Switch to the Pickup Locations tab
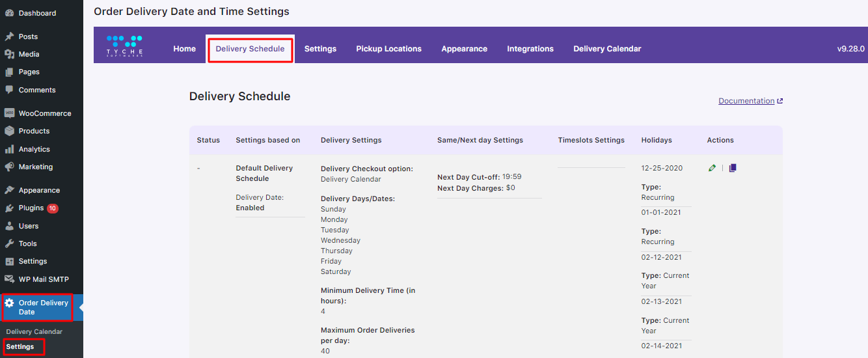The width and height of the screenshot is (868, 358). [388, 49]
